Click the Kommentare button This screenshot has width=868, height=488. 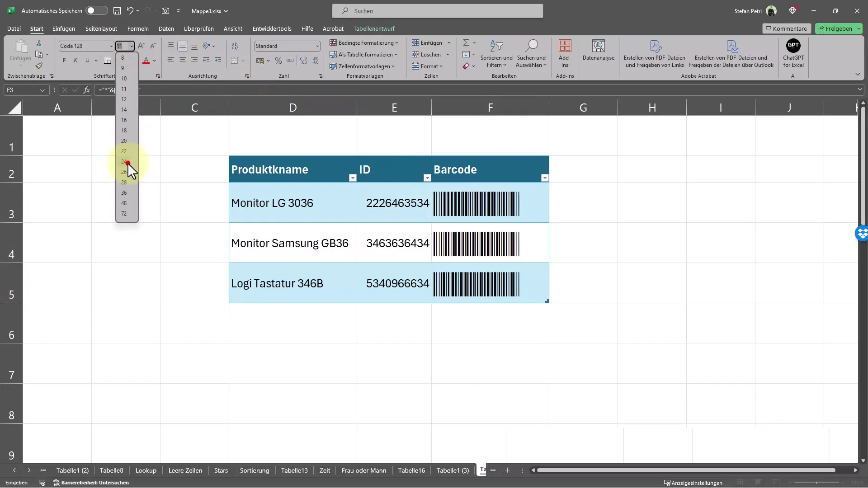786,28
